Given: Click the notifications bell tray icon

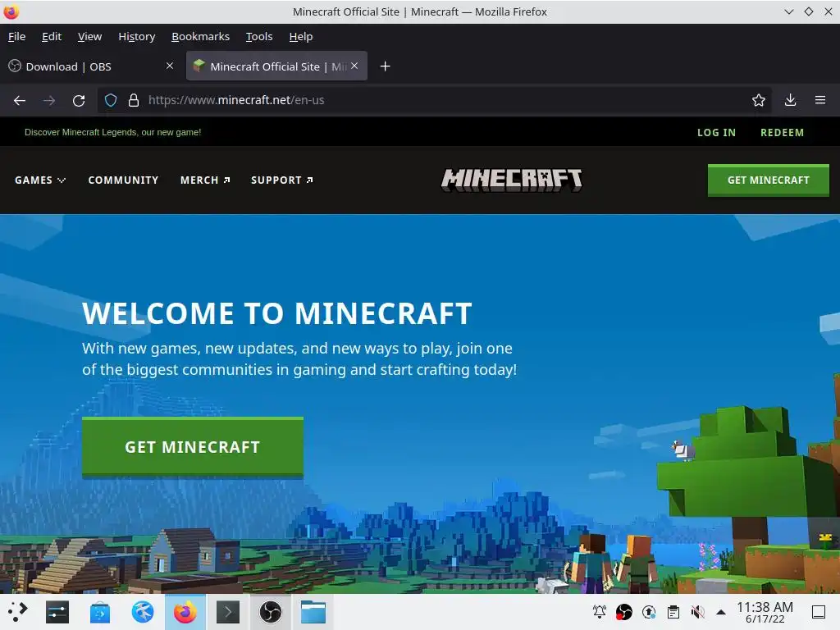Looking at the screenshot, I should [600, 611].
